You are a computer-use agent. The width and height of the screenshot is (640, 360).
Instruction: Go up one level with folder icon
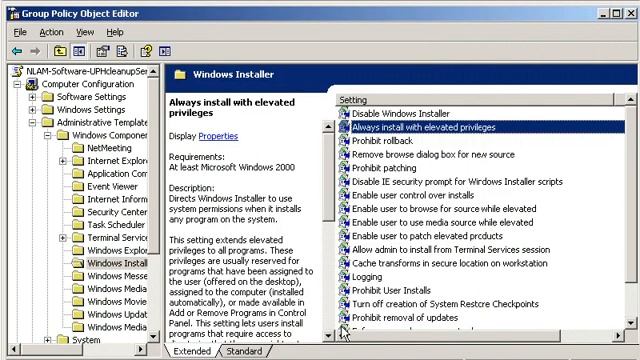pos(60,51)
